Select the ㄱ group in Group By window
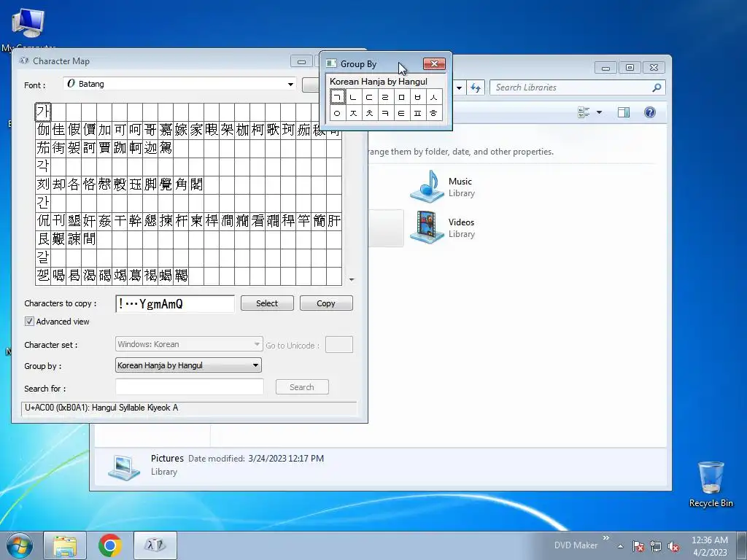This screenshot has height=560, width=747. tap(337, 97)
